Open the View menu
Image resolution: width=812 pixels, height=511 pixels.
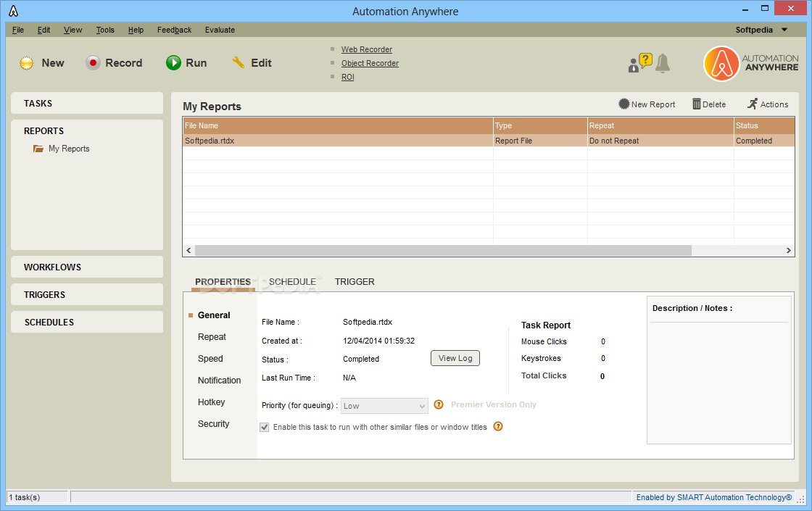tap(73, 30)
